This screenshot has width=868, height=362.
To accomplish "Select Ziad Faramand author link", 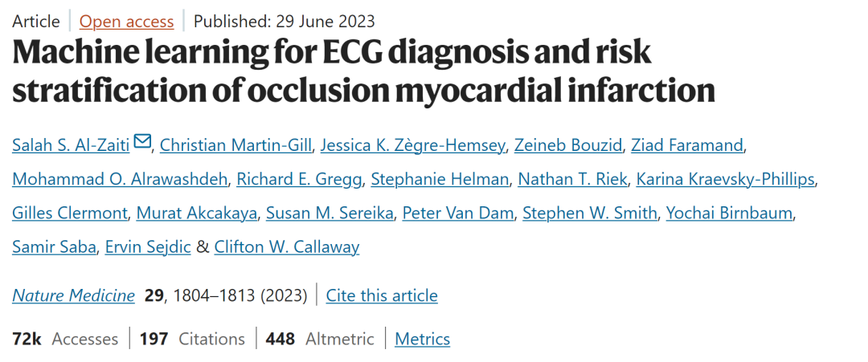I will (x=687, y=145).
